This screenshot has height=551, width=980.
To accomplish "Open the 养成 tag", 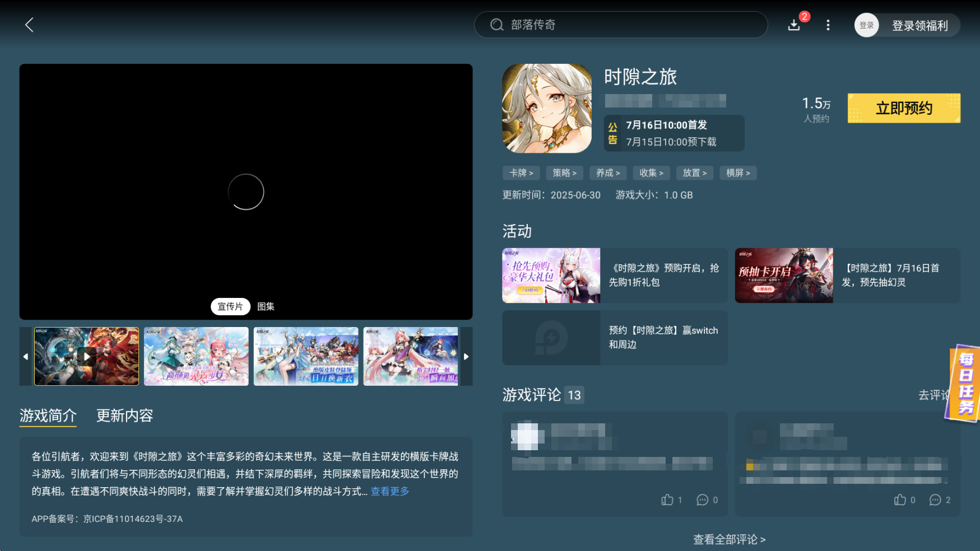I will pyautogui.click(x=608, y=173).
